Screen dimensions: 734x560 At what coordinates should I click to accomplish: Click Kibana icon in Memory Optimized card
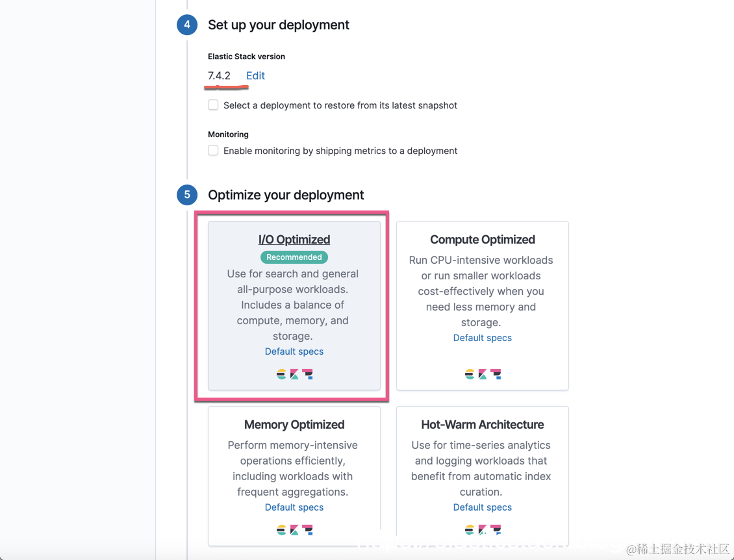click(x=294, y=530)
